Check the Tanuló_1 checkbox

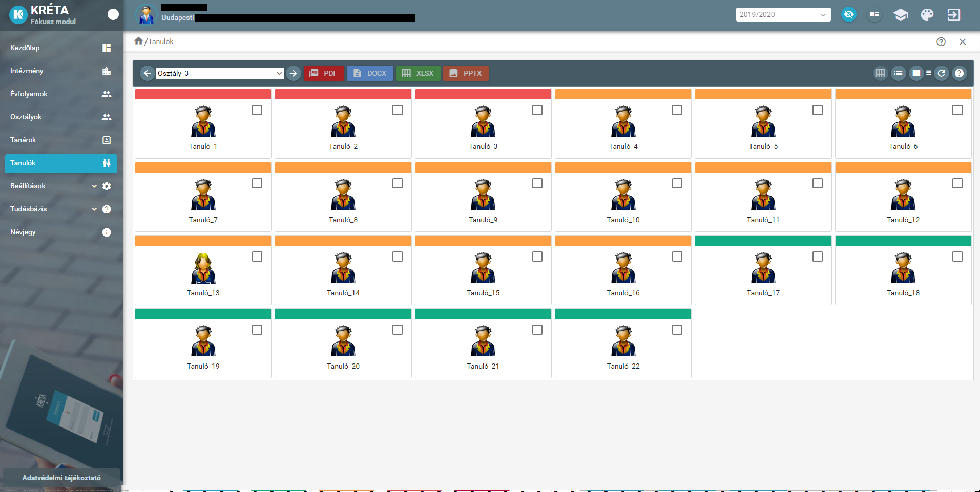coord(257,110)
